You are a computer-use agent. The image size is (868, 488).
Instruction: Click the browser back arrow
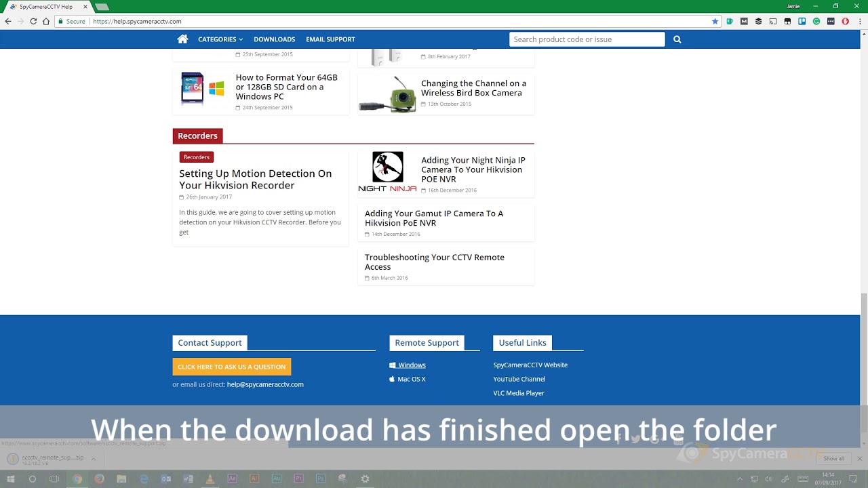(x=8, y=21)
